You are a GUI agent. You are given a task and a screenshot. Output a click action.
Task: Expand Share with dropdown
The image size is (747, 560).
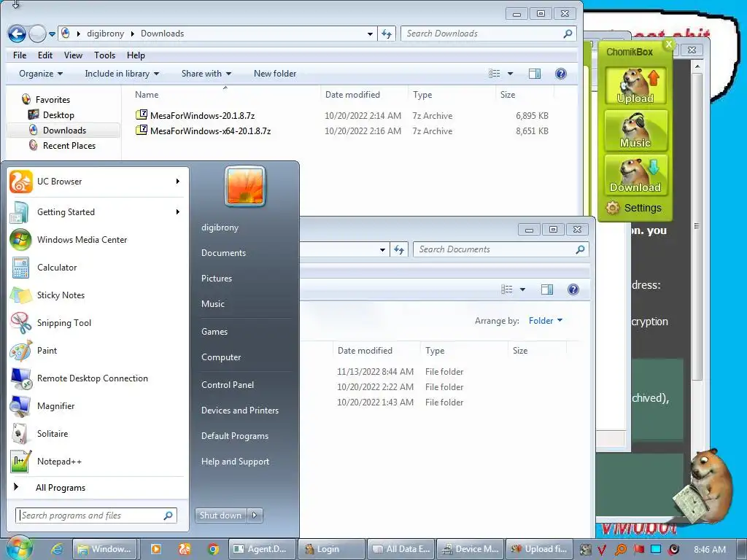click(x=206, y=74)
